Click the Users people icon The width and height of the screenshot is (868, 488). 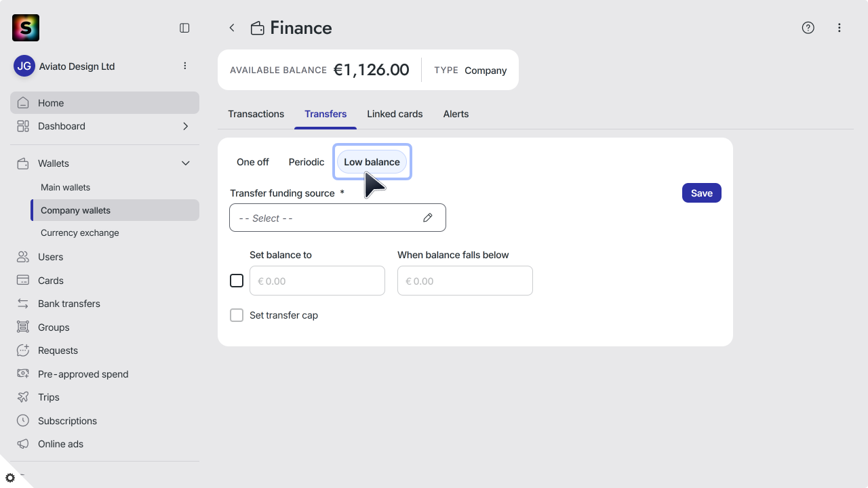(23, 257)
